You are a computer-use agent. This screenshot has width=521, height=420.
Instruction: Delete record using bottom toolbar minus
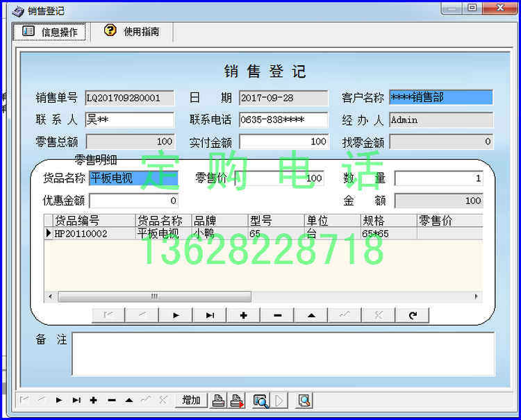click(x=112, y=400)
